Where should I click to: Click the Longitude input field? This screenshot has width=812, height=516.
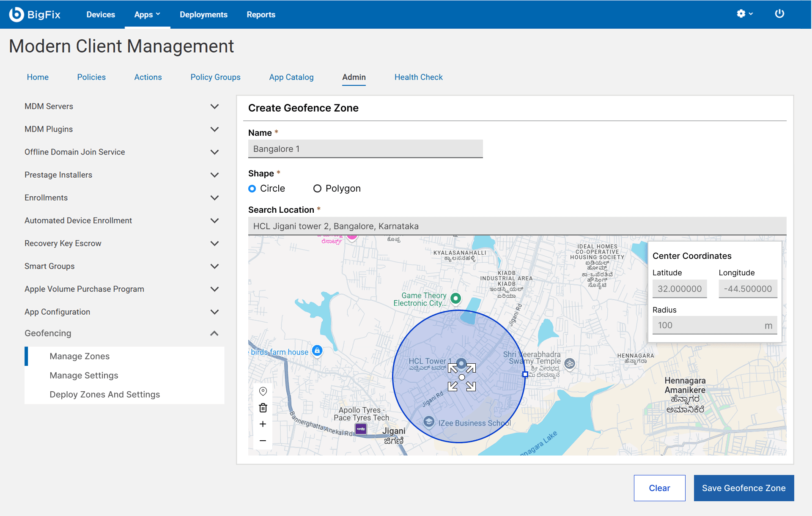pos(748,289)
